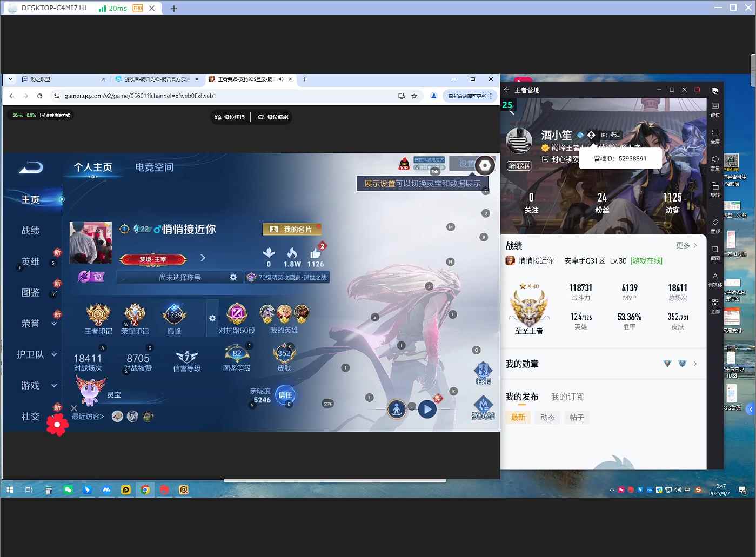The image size is (756, 557).
Task: Toggle 置顶 pin-on-top in emulator sidebar
Action: pos(715,223)
